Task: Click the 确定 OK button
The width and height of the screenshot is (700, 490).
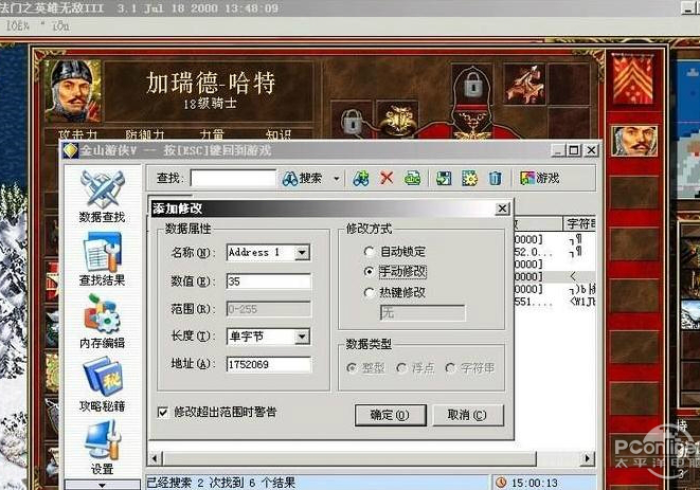Action: pos(391,415)
